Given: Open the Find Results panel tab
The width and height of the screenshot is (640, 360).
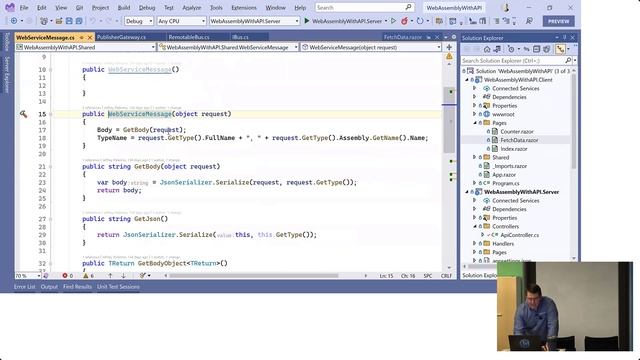Looking at the screenshot, I should point(78,287).
